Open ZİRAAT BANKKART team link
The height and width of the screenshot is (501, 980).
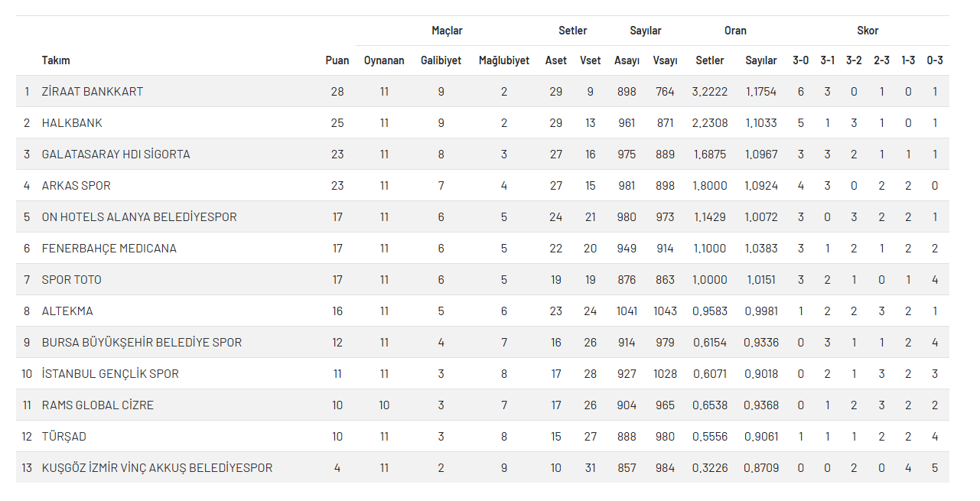(93, 92)
